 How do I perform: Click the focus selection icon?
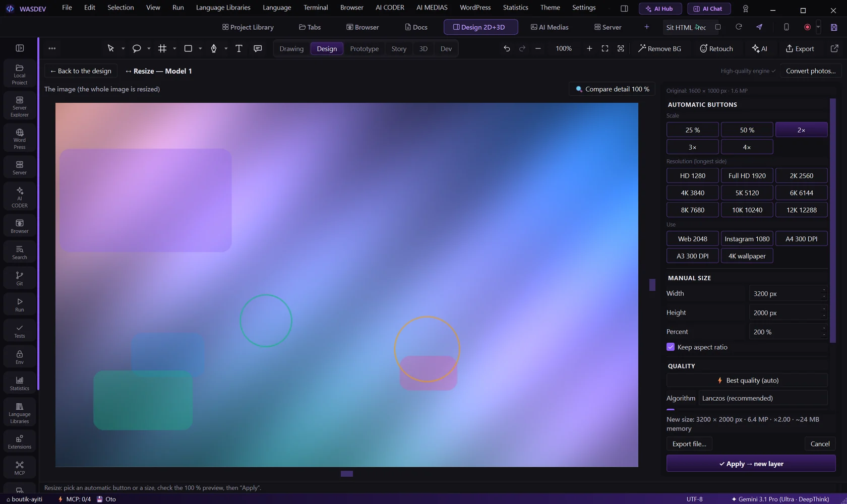point(621,48)
